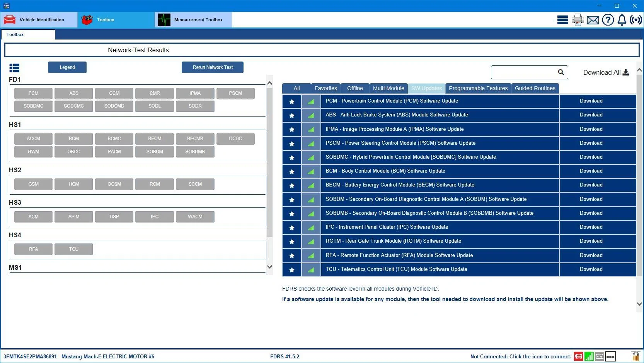This screenshot has height=363, width=644.
Task: Switch to Measurement Toolbox tab
Action: (194, 20)
